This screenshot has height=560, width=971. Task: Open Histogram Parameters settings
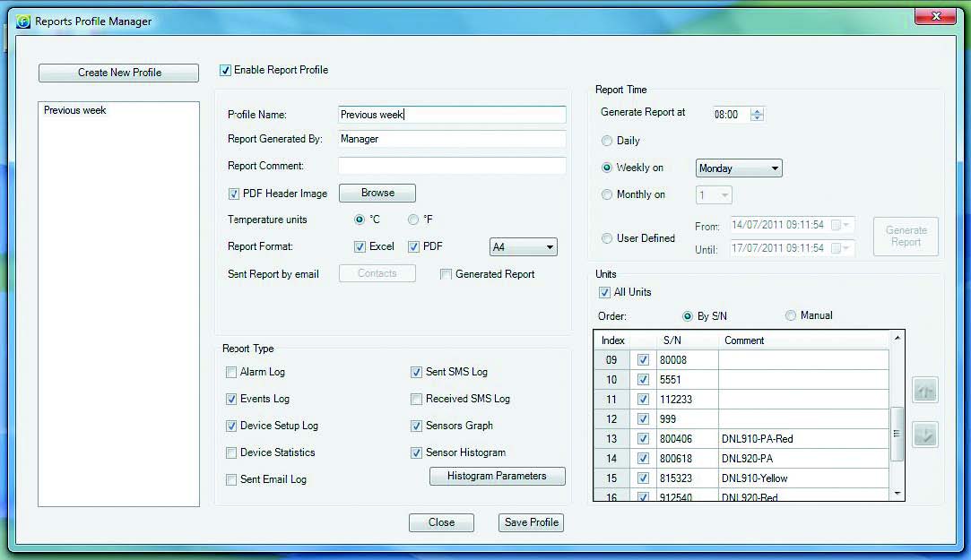(497, 476)
